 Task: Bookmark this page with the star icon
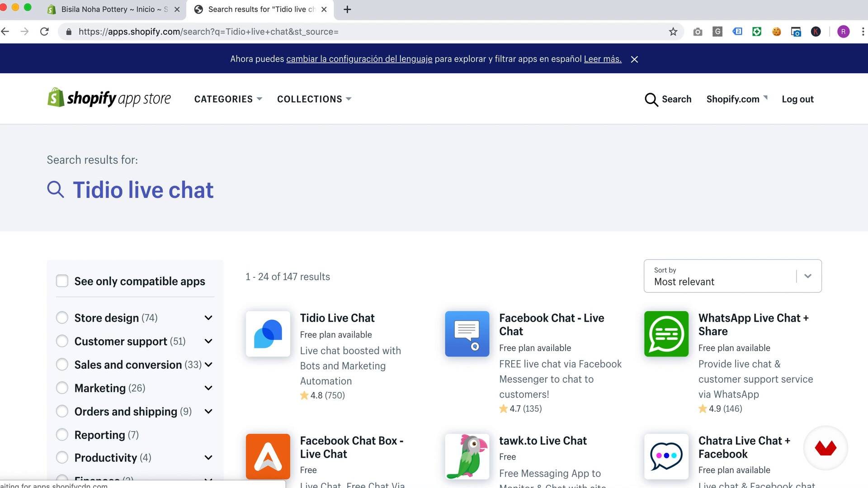pyautogui.click(x=673, y=32)
